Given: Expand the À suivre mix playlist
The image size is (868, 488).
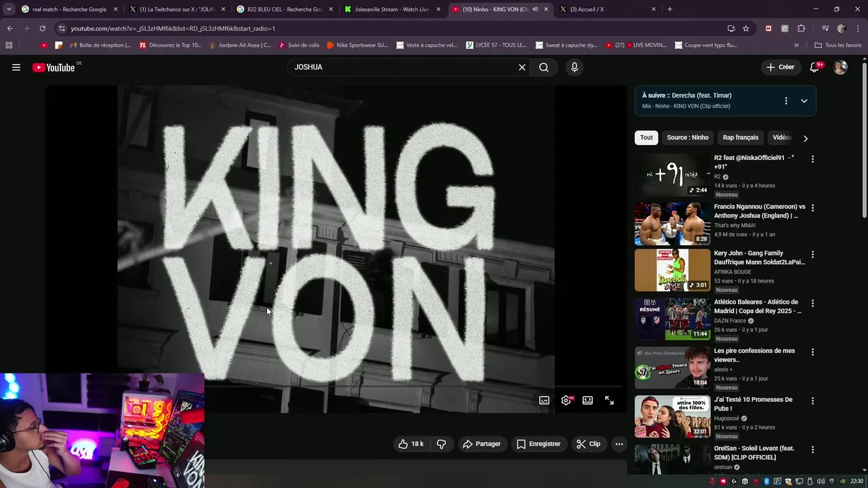Looking at the screenshot, I should pyautogui.click(x=804, y=101).
